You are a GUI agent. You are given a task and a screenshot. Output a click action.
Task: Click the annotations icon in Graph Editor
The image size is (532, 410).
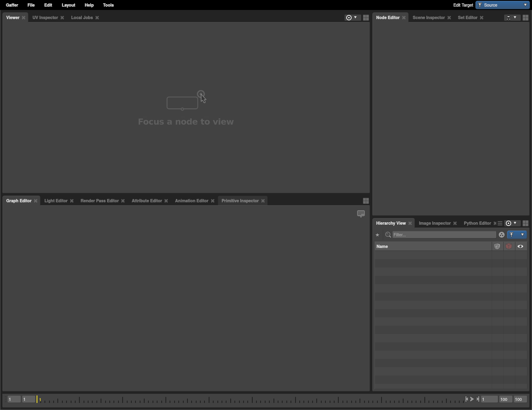(361, 214)
